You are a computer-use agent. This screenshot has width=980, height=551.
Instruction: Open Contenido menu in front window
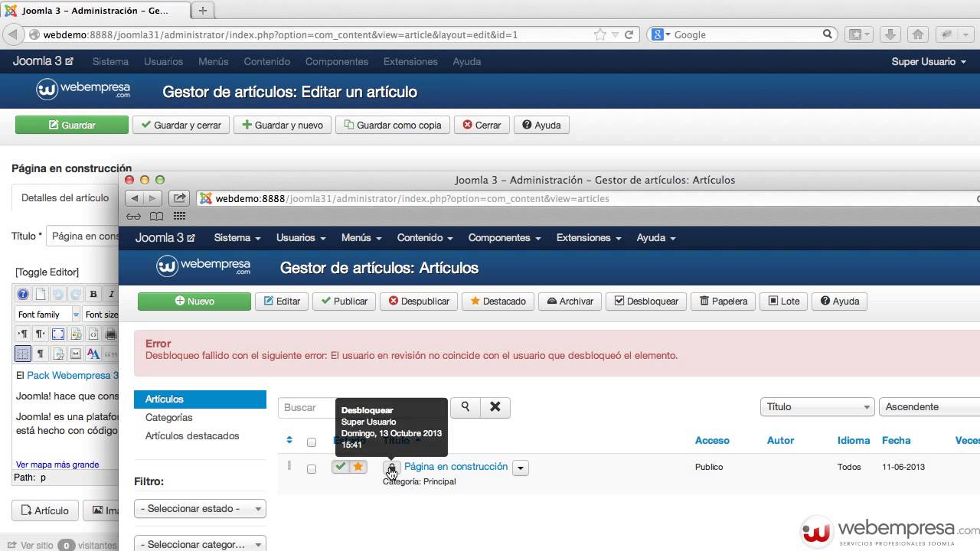point(425,238)
